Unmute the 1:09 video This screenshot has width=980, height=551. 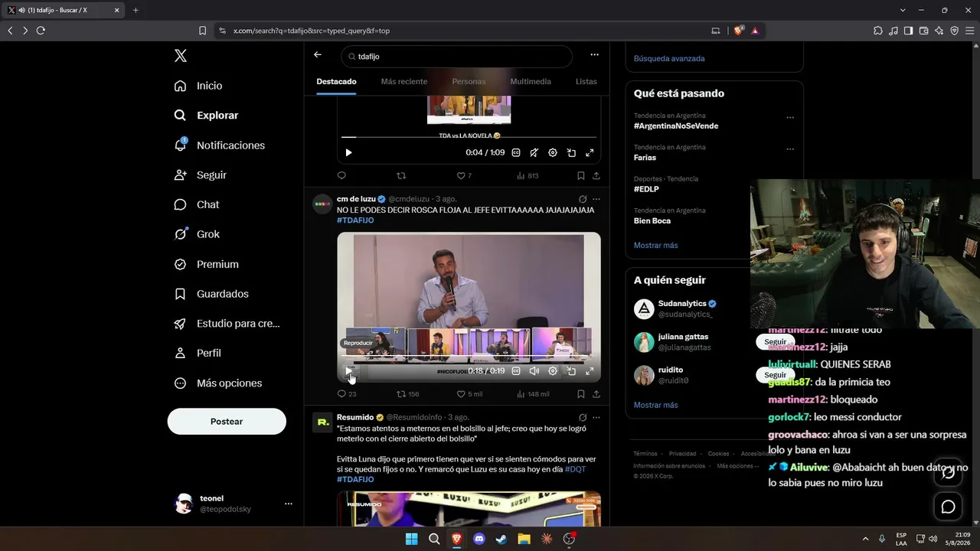click(534, 153)
